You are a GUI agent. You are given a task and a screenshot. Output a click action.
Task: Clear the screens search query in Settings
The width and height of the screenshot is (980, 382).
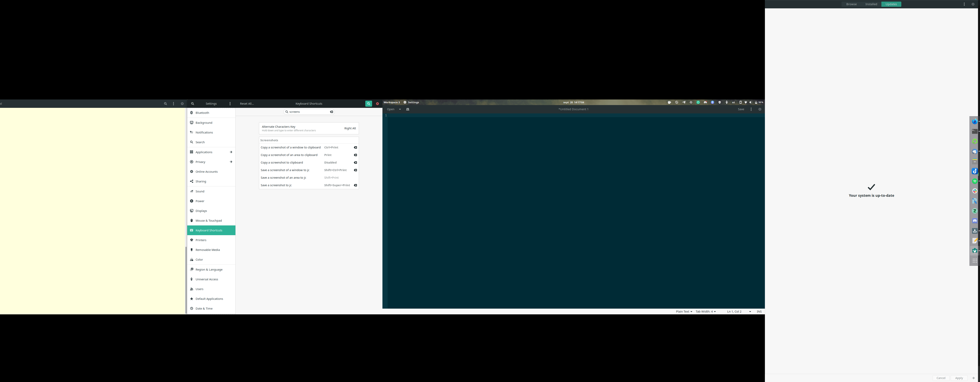pos(331,111)
